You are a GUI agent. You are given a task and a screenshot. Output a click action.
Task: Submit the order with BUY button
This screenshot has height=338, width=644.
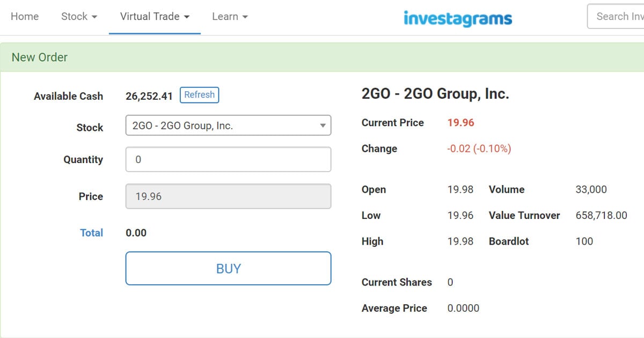228,268
